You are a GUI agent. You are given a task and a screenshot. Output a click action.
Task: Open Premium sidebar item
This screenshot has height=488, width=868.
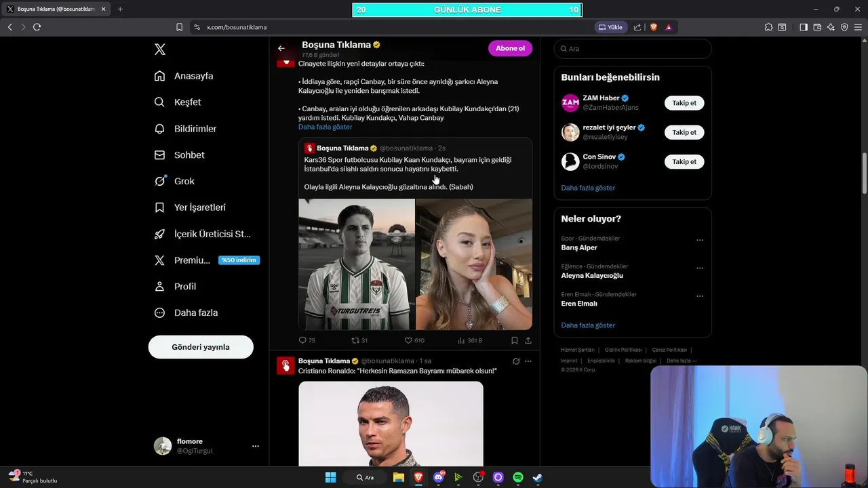[207, 260]
